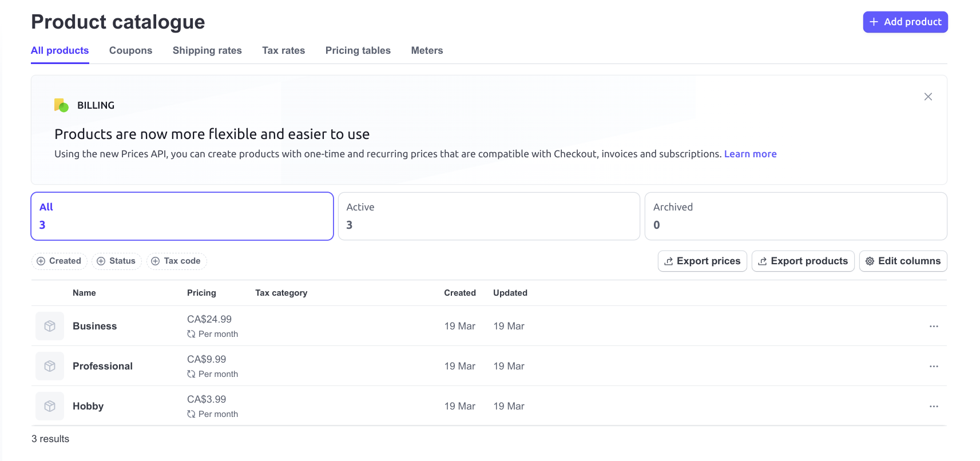Open the Hobby product's three-dot options menu
The width and height of the screenshot is (980, 461).
(x=934, y=406)
